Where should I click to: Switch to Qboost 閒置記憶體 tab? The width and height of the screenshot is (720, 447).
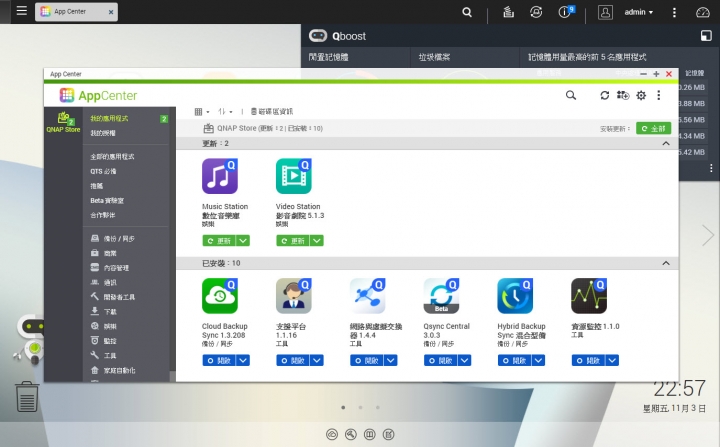point(328,57)
